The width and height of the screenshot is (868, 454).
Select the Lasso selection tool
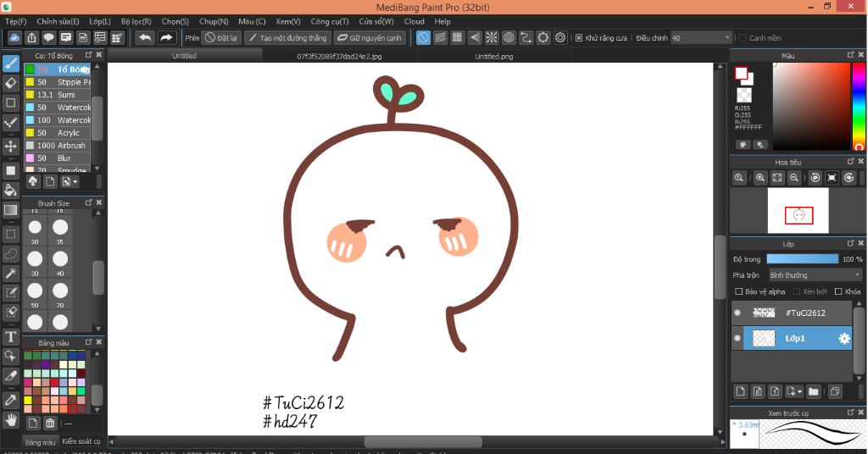[x=10, y=254]
